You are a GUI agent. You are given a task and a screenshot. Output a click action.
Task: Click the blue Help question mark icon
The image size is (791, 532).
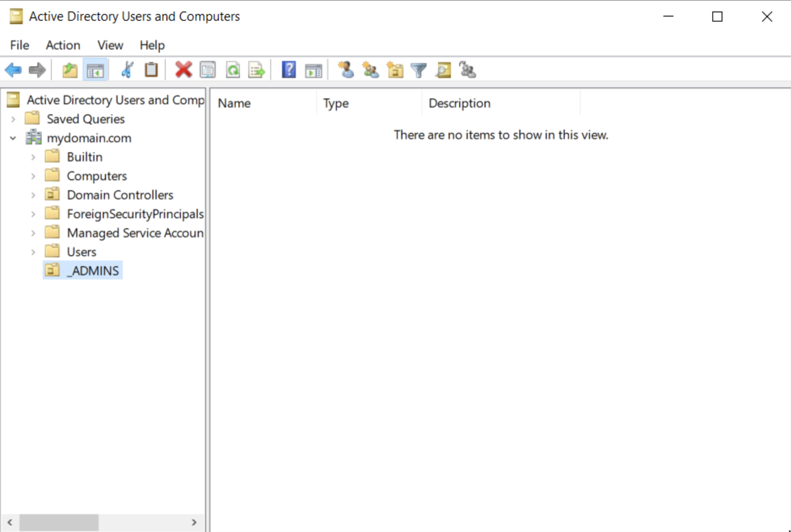(x=289, y=70)
